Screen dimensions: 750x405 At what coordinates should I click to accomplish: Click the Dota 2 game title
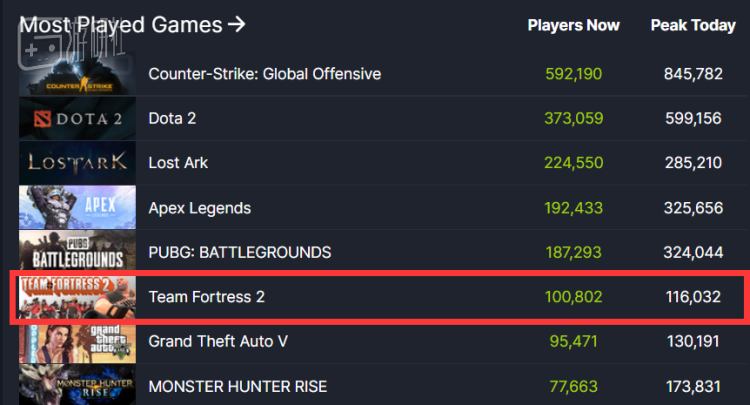click(x=172, y=118)
